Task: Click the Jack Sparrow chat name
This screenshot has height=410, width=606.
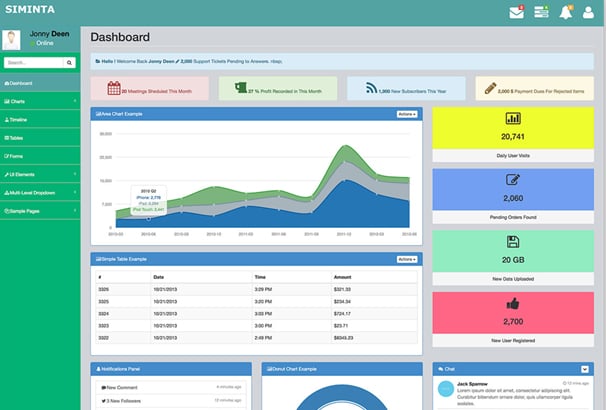Action: (472, 384)
